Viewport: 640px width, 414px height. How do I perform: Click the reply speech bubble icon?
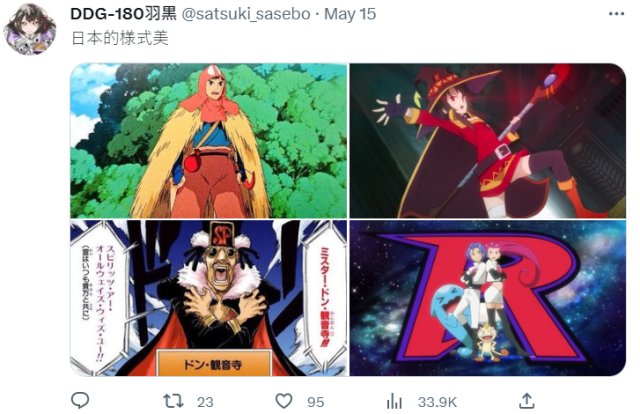[x=80, y=401]
